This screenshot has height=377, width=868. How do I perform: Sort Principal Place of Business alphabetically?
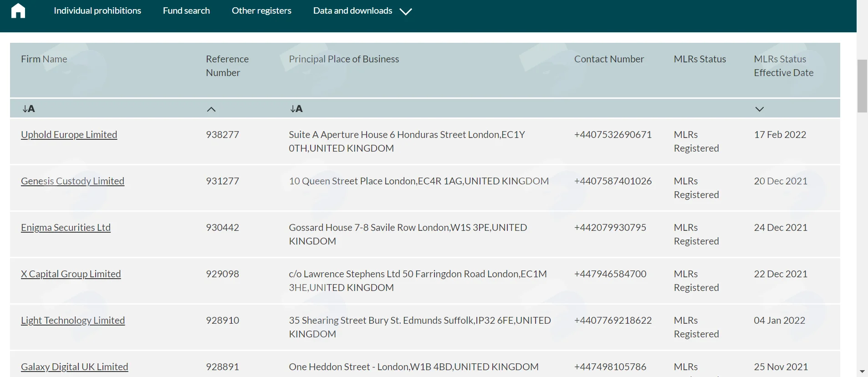(x=296, y=109)
